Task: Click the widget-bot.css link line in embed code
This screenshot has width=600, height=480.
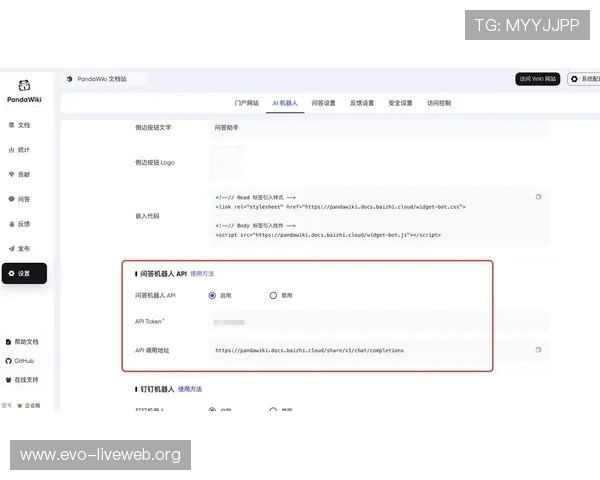Action: coord(341,207)
